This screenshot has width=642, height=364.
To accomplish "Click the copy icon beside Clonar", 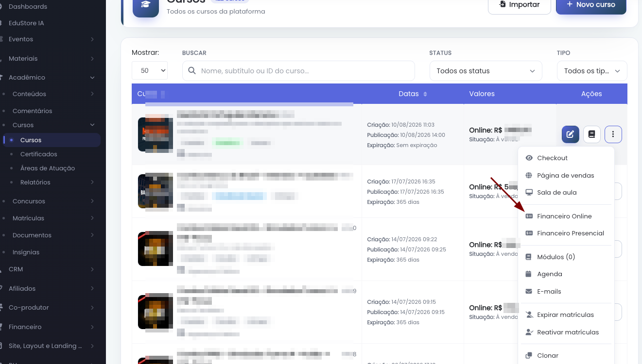I will point(529,356).
